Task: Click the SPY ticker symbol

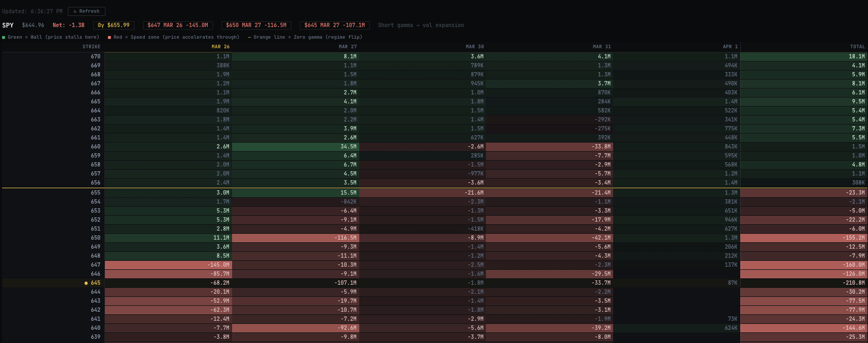Action: [x=8, y=25]
